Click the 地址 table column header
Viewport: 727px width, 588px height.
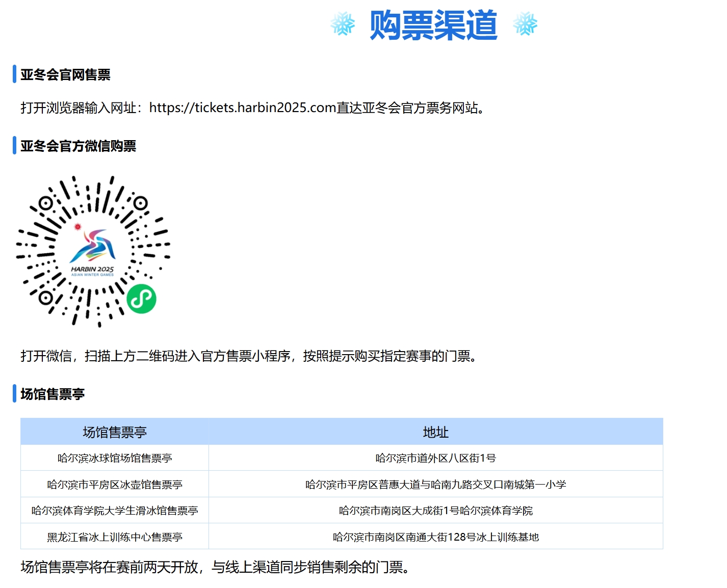tap(436, 432)
